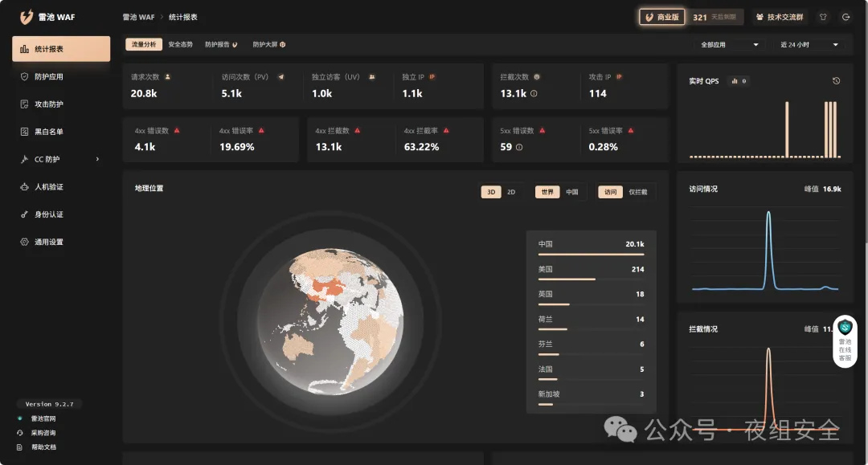Open 统计报表 in the sidebar

pos(61,49)
